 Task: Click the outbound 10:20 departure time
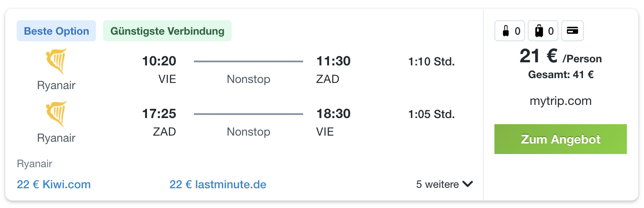(x=159, y=61)
